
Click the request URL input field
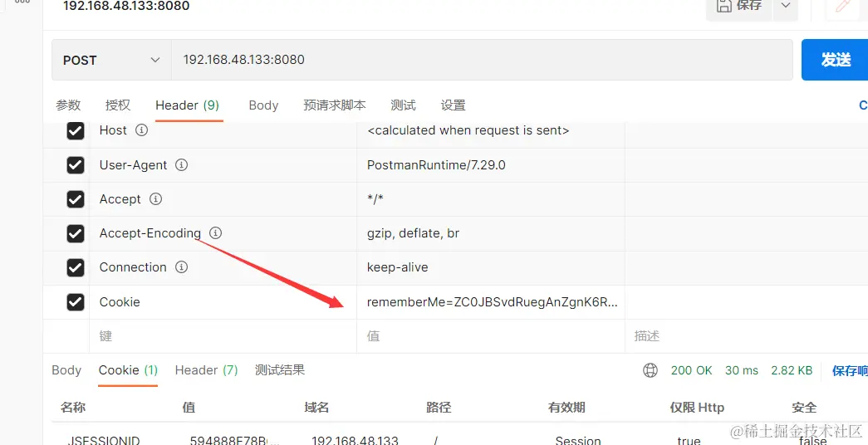click(x=482, y=60)
